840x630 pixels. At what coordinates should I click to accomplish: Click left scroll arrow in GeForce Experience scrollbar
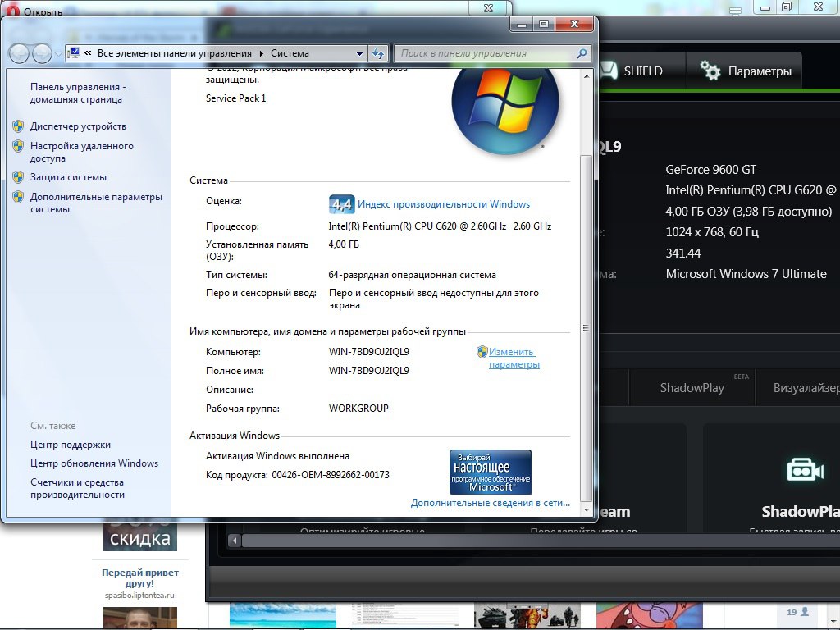[x=235, y=541]
